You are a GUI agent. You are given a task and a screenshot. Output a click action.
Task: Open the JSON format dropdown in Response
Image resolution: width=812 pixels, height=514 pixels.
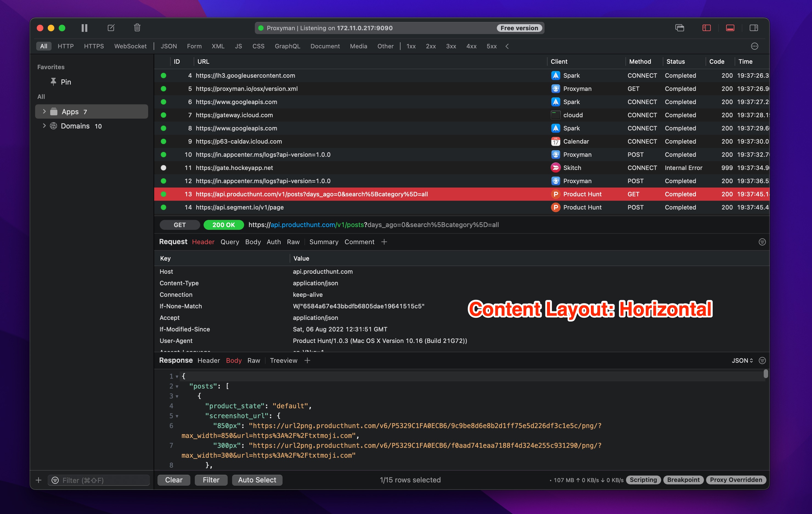[x=742, y=361]
